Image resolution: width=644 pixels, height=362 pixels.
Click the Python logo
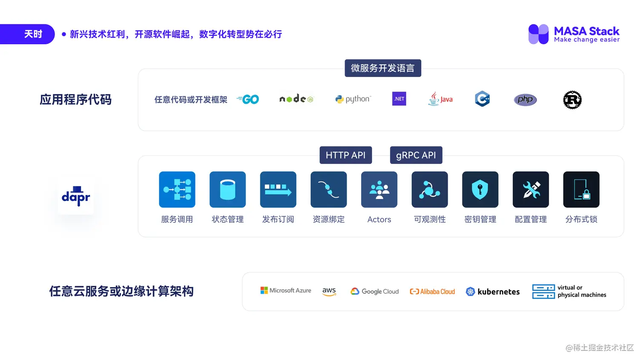(x=353, y=99)
